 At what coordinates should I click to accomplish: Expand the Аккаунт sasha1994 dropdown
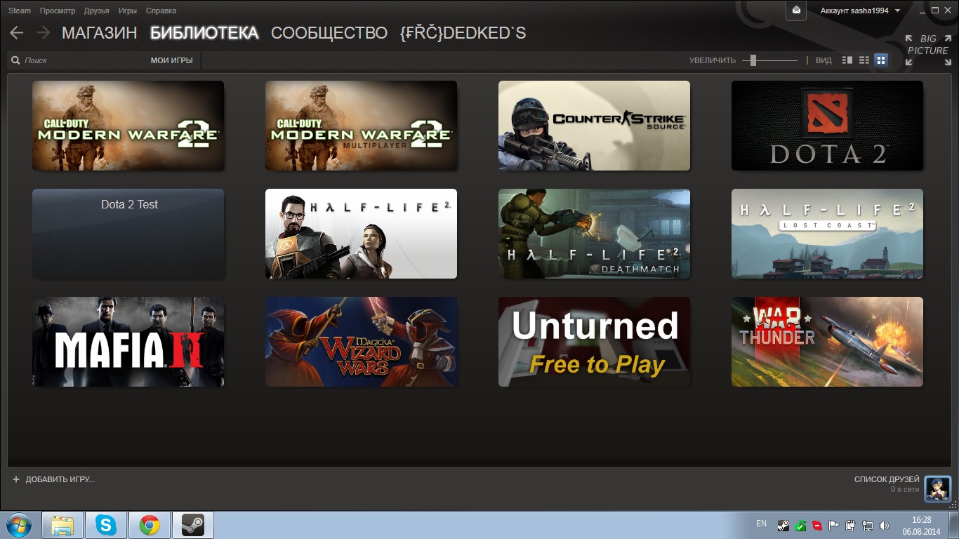(x=860, y=11)
